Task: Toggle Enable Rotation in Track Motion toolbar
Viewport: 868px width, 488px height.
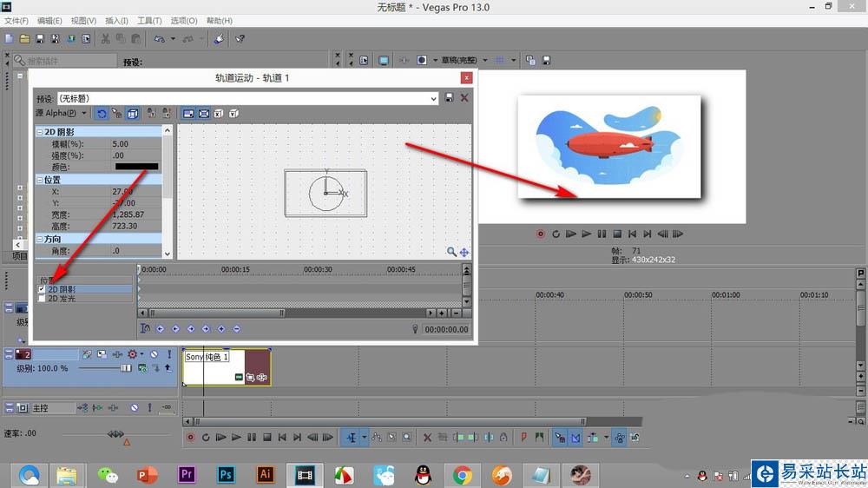Action: click(x=102, y=114)
